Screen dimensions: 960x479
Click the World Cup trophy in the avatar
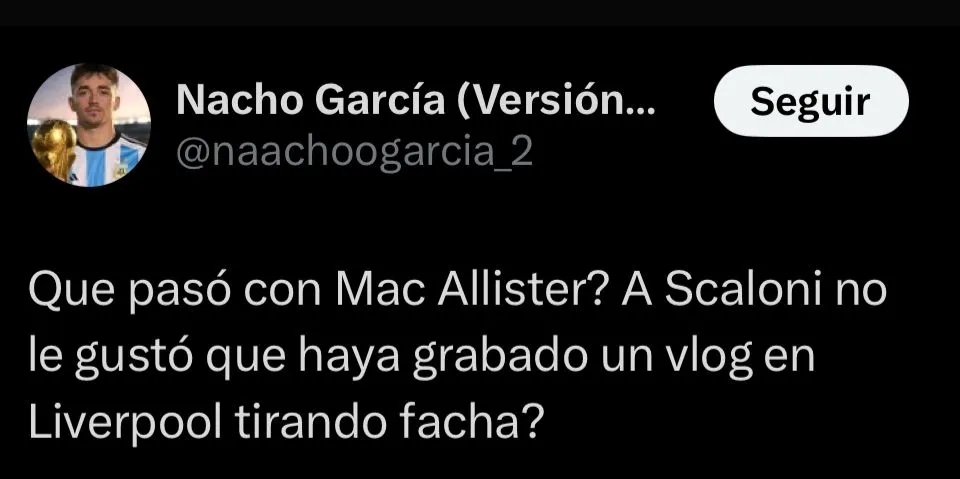(x=53, y=149)
